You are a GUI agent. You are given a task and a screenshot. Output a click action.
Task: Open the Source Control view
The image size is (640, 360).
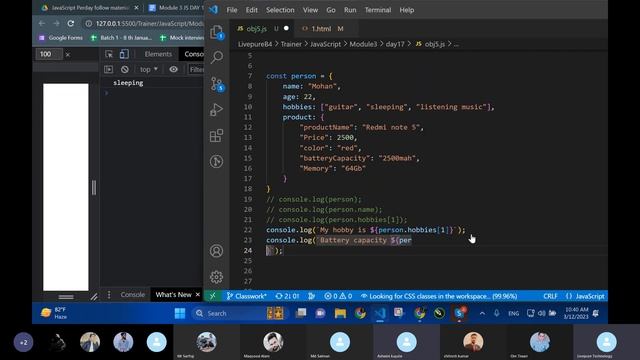217,84
